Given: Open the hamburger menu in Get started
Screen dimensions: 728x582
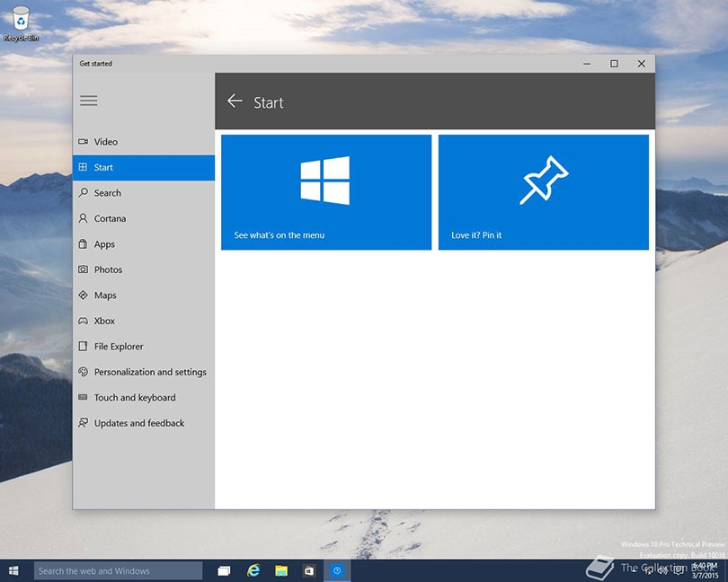Looking at the screenshot, I should click(x=88, y=101).
